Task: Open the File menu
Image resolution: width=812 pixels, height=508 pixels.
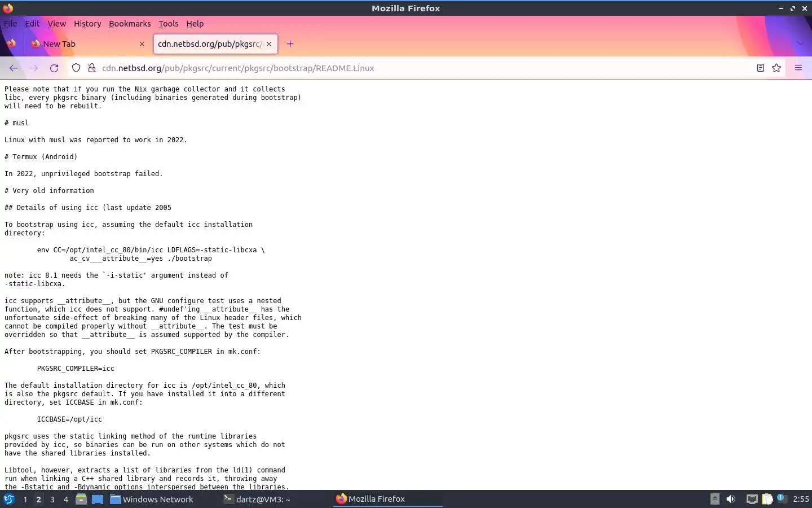Action: coord(10,24)
